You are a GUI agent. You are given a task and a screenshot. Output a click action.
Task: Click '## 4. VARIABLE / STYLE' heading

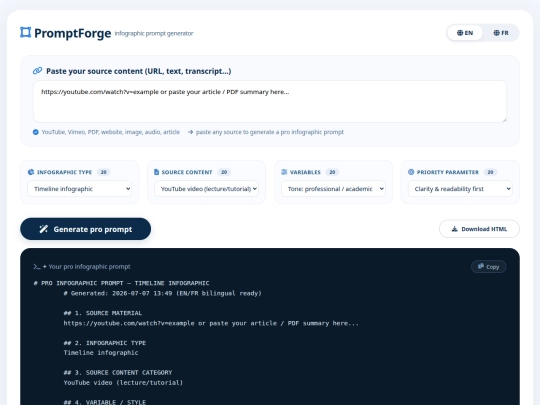coord(105,402)
